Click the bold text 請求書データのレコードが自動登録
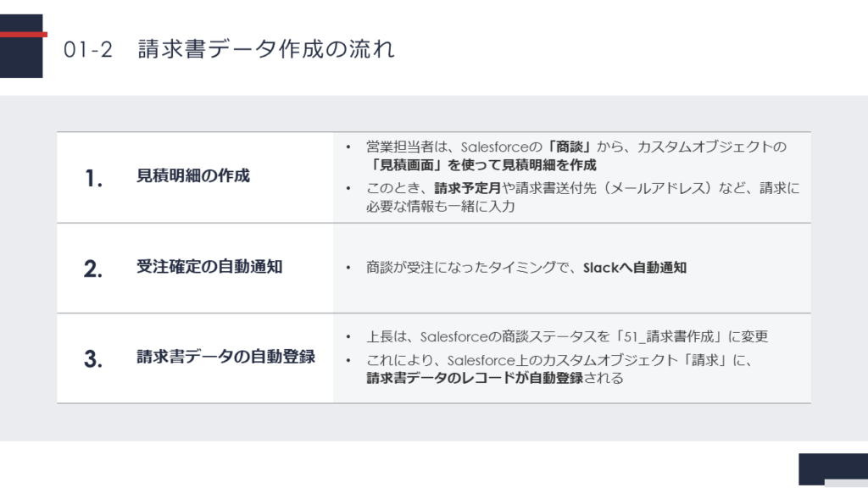Image resolution: width=868 pixels, height=488 pixels. pos(475,378)
